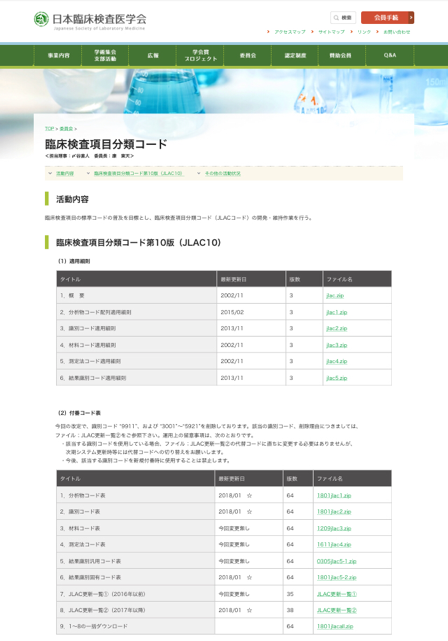Open the 広報 navigation menu
This screenshot has width=448, height=641.
pos(152,55)
